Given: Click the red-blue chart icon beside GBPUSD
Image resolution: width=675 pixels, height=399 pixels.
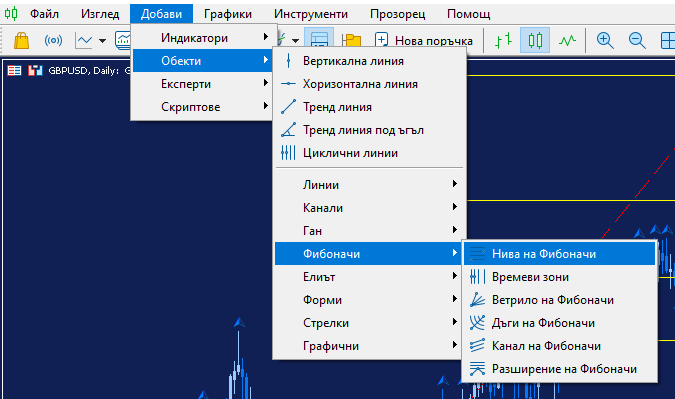Looking at the screenshot, I should (35, 71).
